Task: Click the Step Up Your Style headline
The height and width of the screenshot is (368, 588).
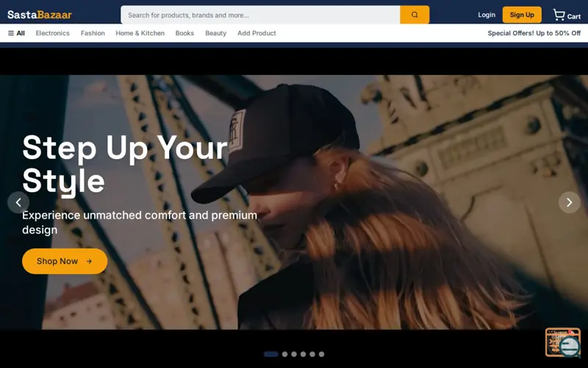Action: [124, 164]
